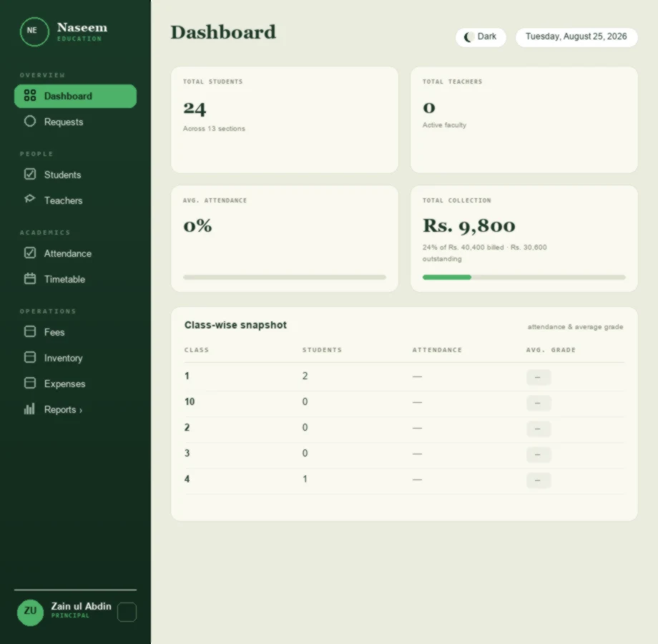Click the 'Class-wise snapshot' heading
The height and width of the screenshot is (644, 658).
point(235,325)
